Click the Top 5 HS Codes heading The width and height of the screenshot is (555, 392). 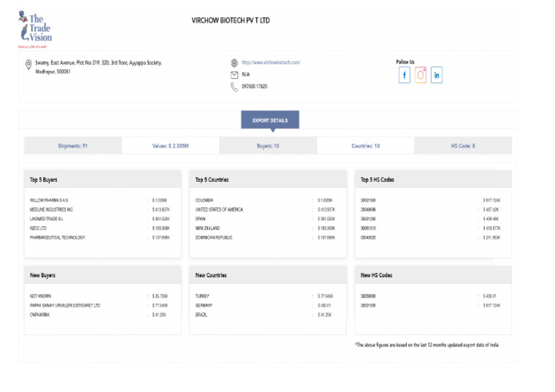(x=377, y=180)
